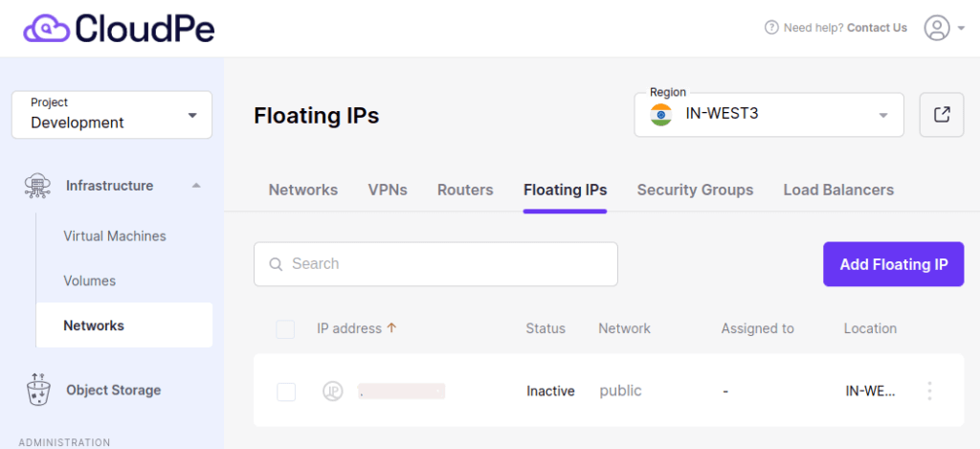The image size is (980, 449).
Task: Open the user account avatar icon
Action: pos(936,28)
